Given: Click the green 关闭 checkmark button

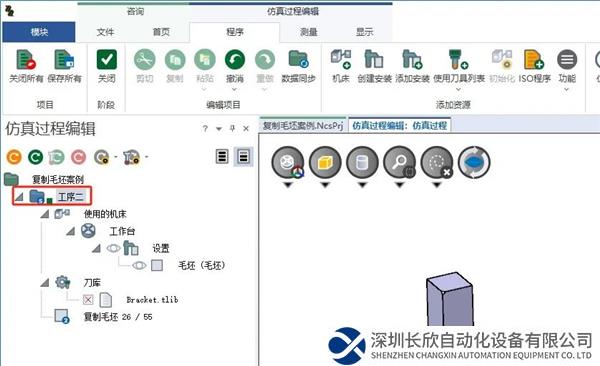Looking at the screenshot, I should 106,60.
